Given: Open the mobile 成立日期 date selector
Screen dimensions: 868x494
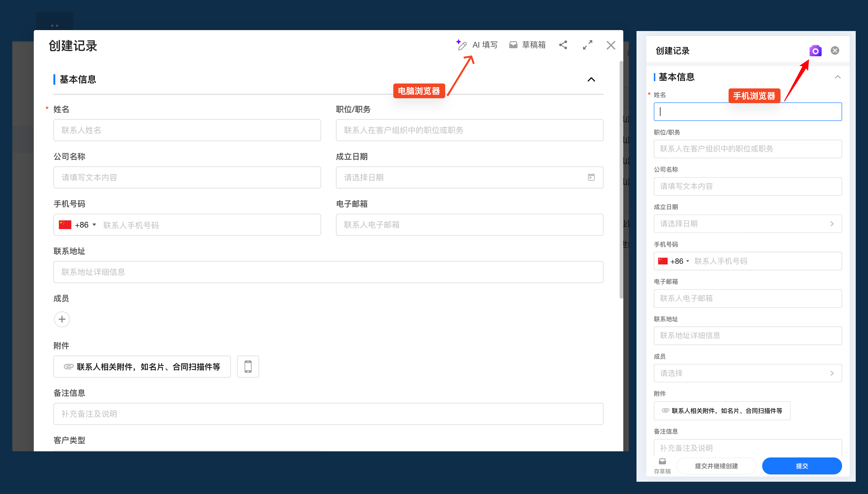Looking at the screenshot, I should pyautogui.click(x=748, y=224).
